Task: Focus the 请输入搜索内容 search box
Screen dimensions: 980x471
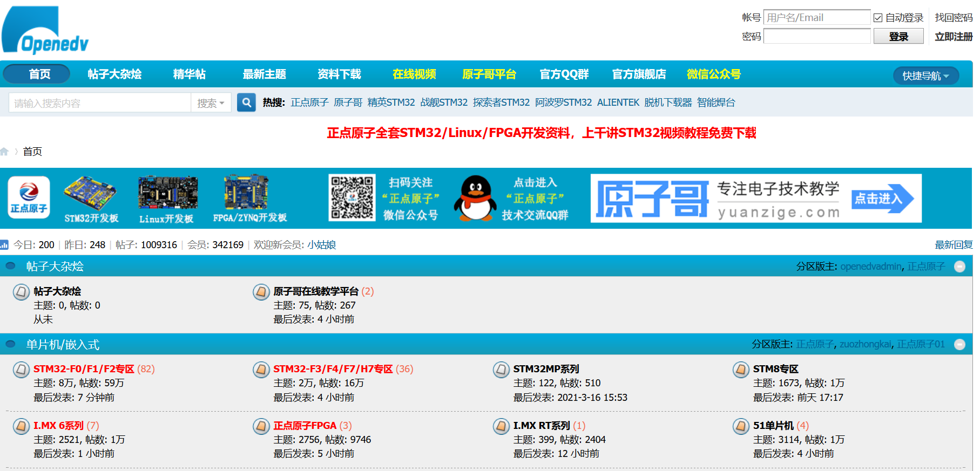Action: click(100, 103)
